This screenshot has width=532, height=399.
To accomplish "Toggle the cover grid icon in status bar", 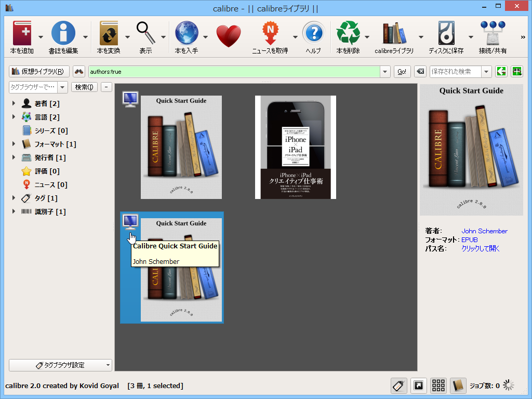I will pos(438,385).
